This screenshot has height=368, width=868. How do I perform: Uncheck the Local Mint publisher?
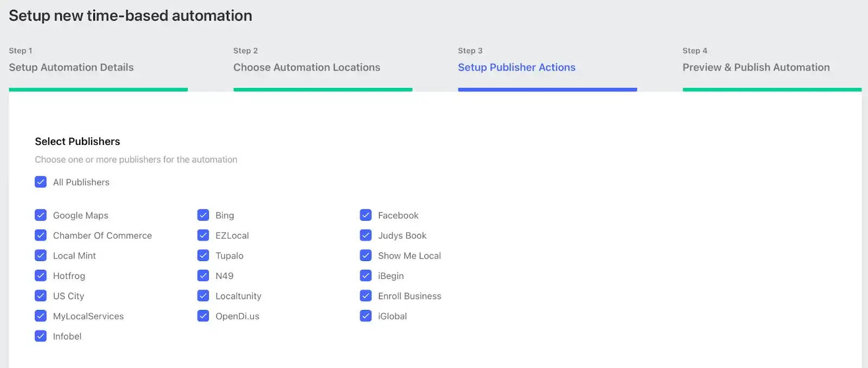(41, 255)
